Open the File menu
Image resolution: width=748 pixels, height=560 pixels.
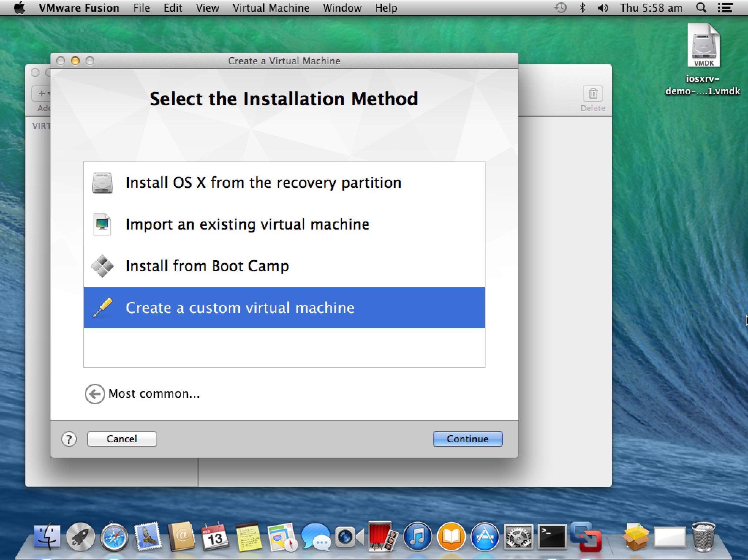141,8
